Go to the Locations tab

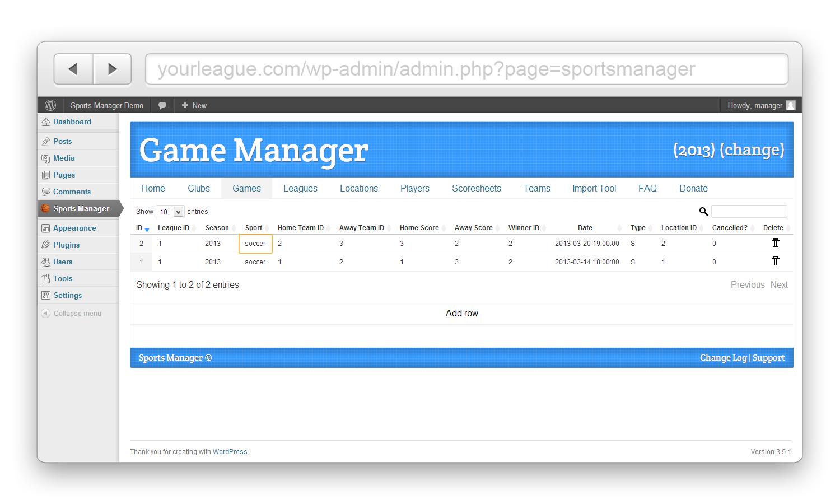click(359, 189)
